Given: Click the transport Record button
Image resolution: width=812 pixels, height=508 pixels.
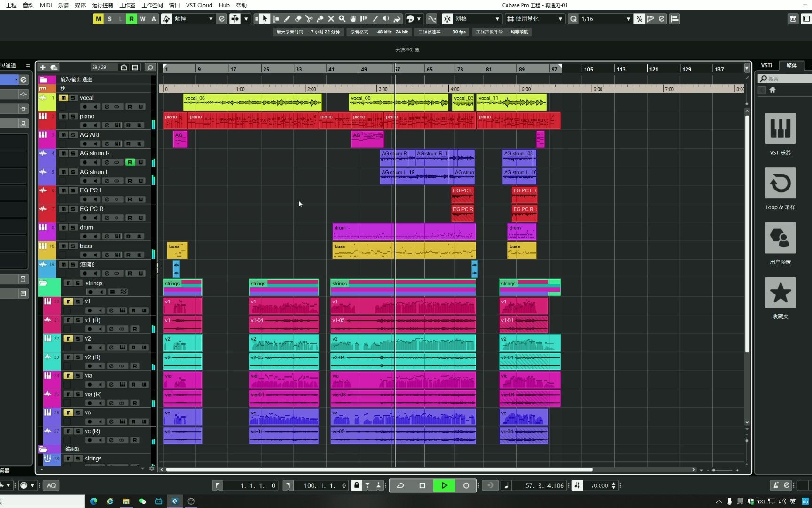Looking at the screenshot, I should pos(466,485).
